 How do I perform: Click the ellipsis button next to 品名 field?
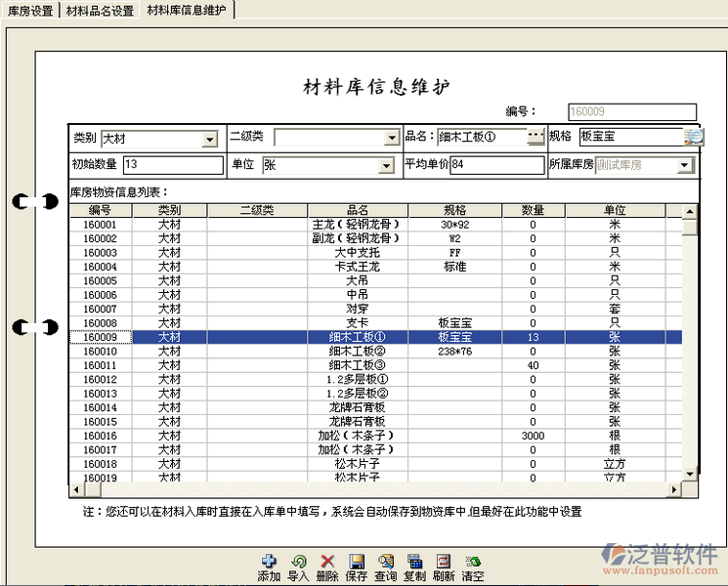click(535, 138)
